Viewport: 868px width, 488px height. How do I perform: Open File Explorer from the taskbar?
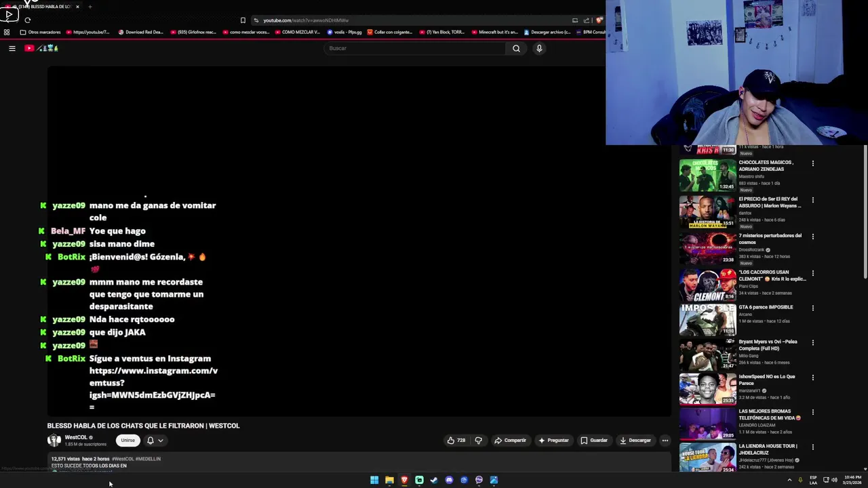[389, 480]
